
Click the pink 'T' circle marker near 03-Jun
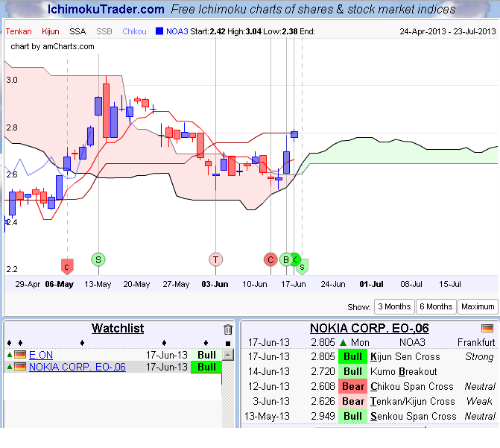point(216,259)
